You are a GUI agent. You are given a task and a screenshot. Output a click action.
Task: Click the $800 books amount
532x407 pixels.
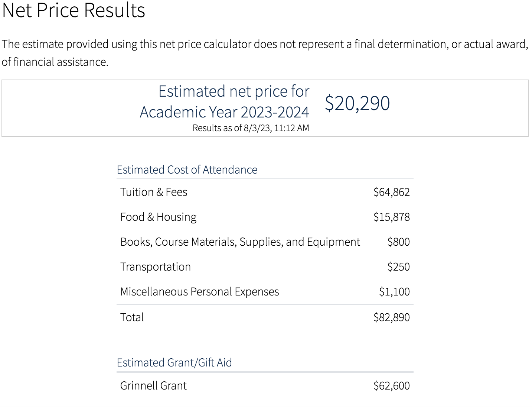(x=398, y=242)
